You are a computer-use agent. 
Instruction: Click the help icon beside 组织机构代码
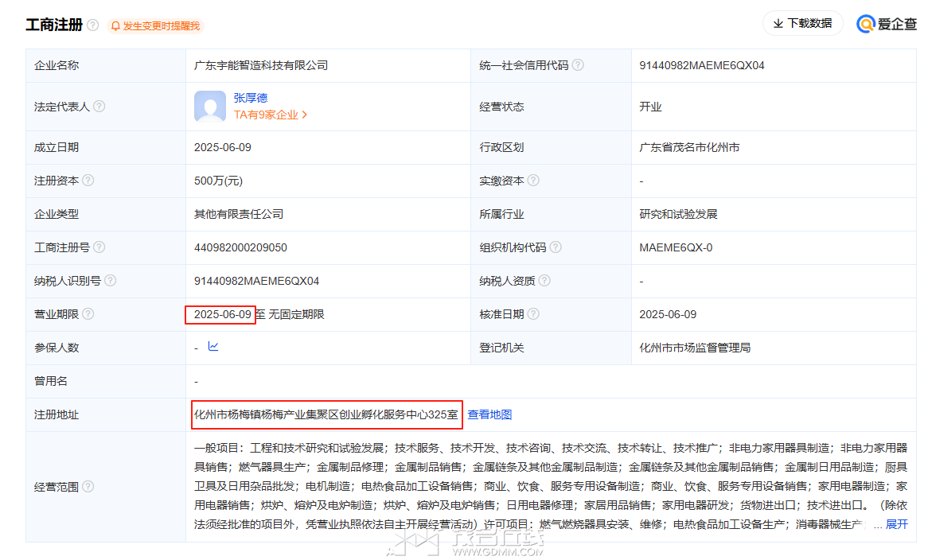tap(556, 247)
